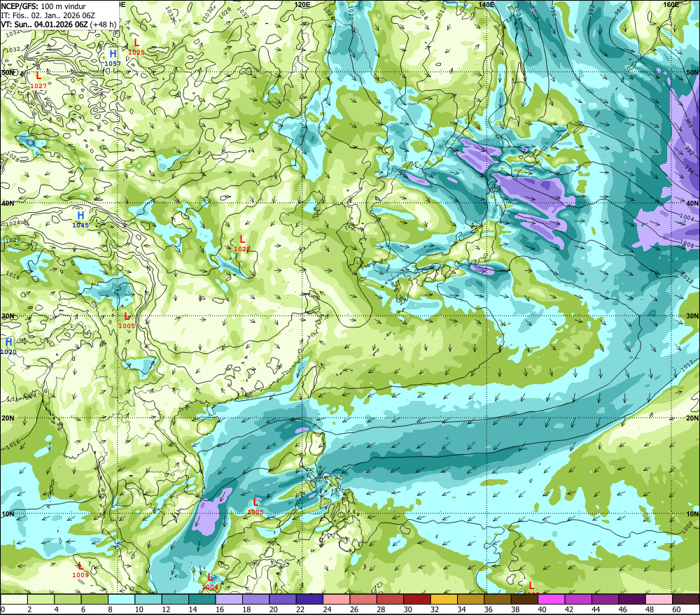700x615 pixels.
Task: Select the 'IT: Fös.. 02. Jan.. 2026 06Z' line
Action: coord(48,15)
